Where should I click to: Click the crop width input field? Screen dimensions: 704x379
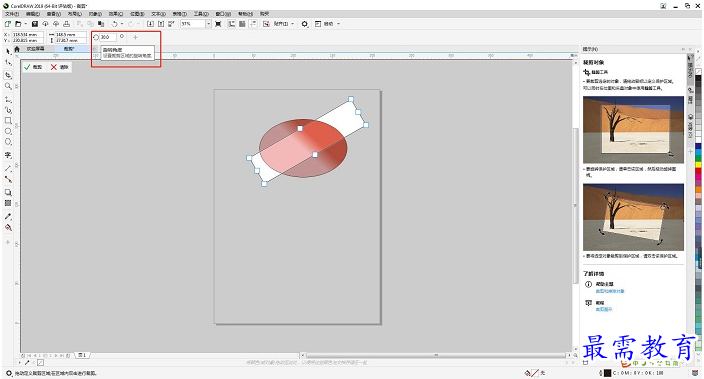(x=70, y=34)
